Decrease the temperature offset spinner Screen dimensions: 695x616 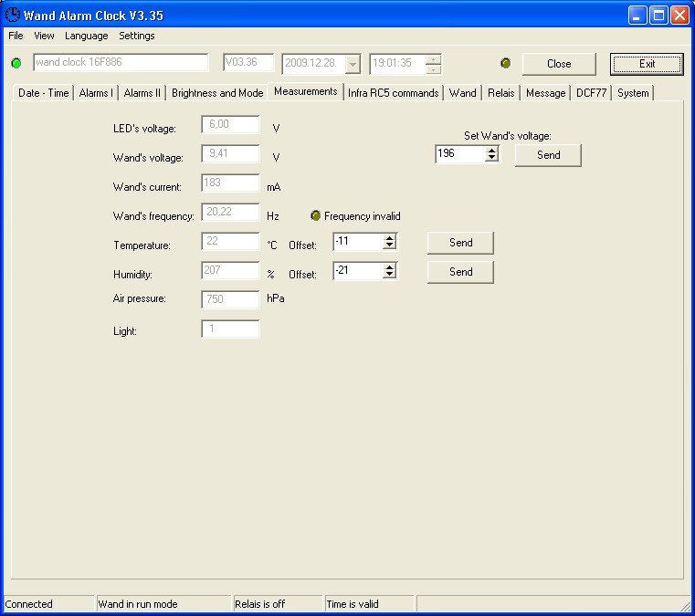tap(389, 245)
